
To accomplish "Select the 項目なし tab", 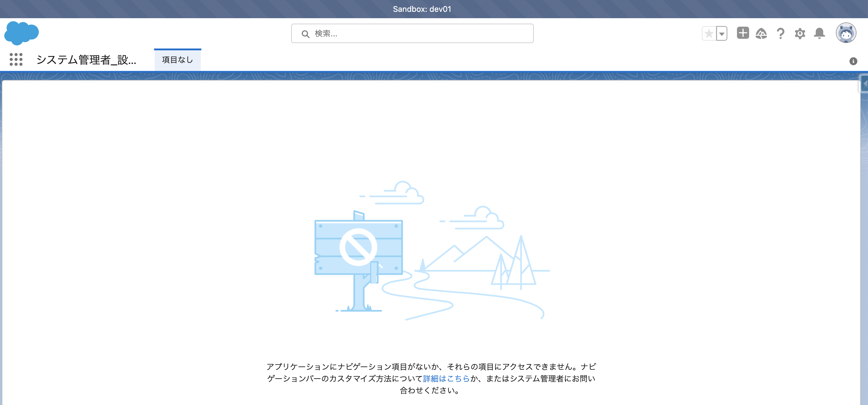I will coord(178,59).
